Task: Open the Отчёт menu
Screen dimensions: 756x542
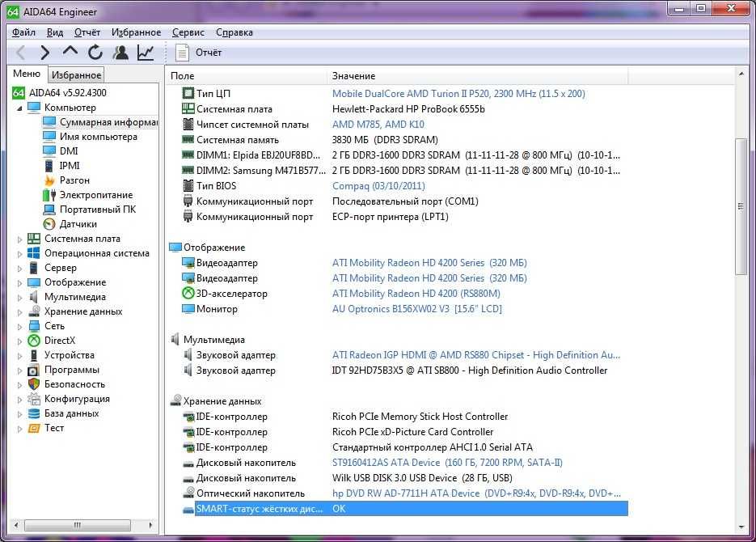Action: coord(87,32)
